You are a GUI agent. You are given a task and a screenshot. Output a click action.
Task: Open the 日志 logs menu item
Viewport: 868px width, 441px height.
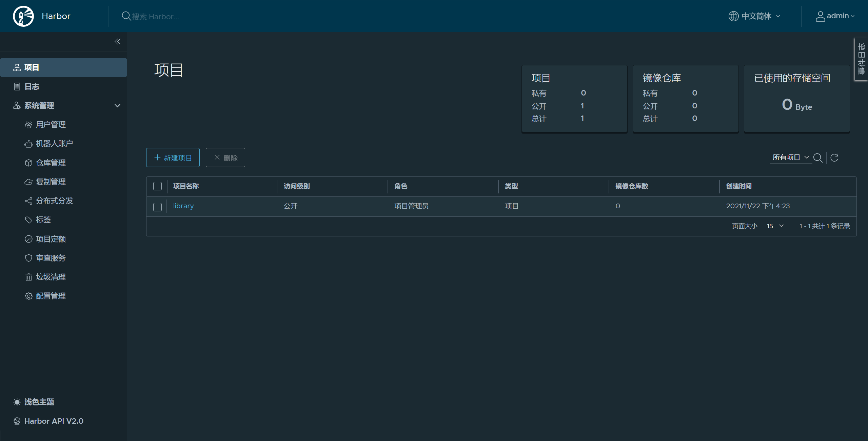click(32, 87)
